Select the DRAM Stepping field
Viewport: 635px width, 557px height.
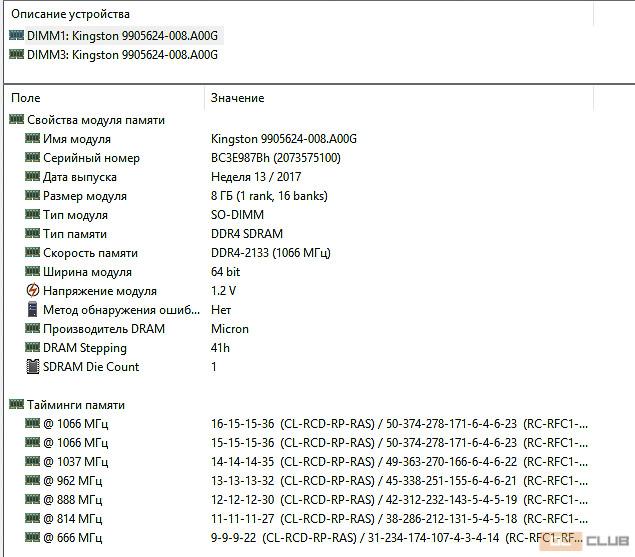85,348
